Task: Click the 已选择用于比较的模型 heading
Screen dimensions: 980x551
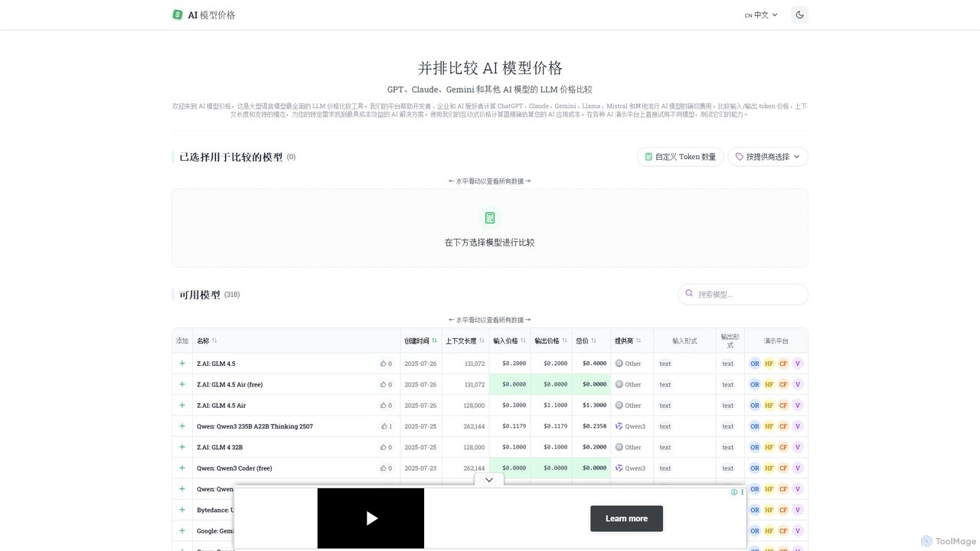Action: pos(231,157)
